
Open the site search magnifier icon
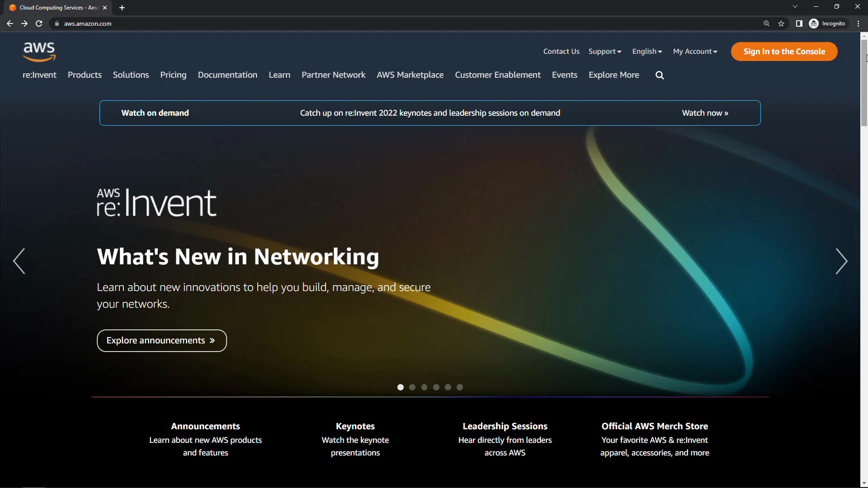click(x=660, y=75)
